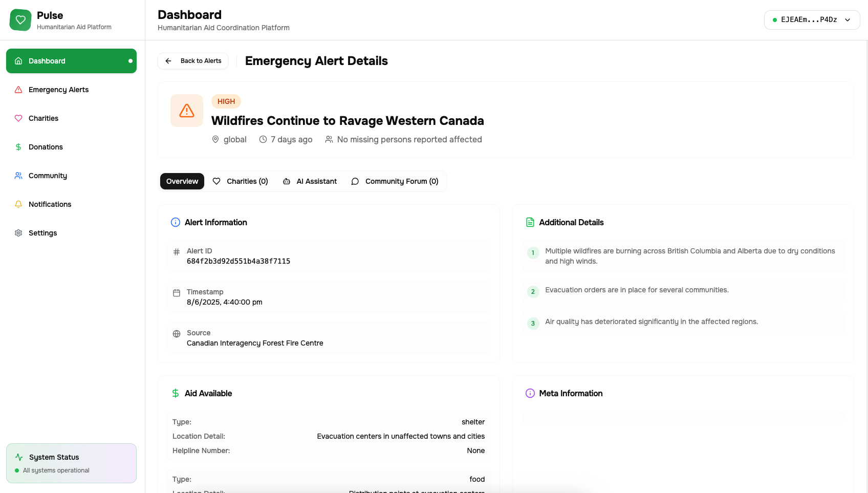The image size is (868, 493).
Task: Click the Notifications bell icon
Action: [18, 204]
